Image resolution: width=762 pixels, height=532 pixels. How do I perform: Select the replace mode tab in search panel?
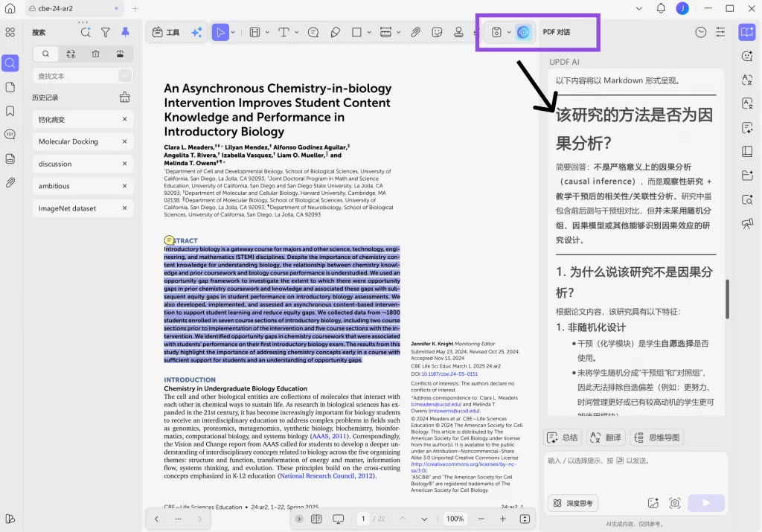pos(71,54)
